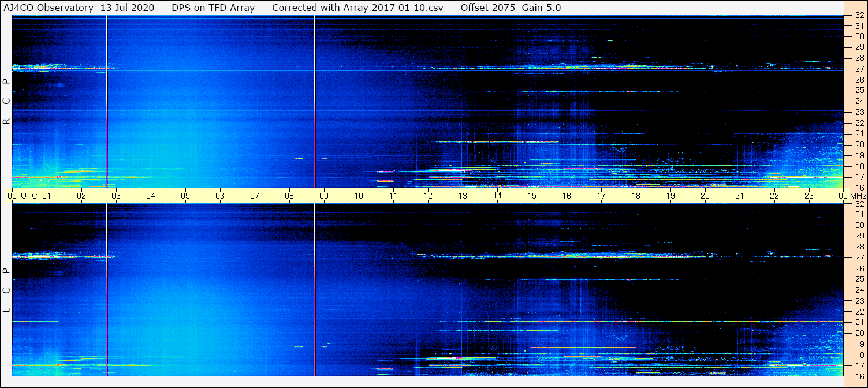Click the 21 MHz label in LCP panel
The height and width of the screenshot is (388, 868).
pyautogui.click(x=859, y=322)
